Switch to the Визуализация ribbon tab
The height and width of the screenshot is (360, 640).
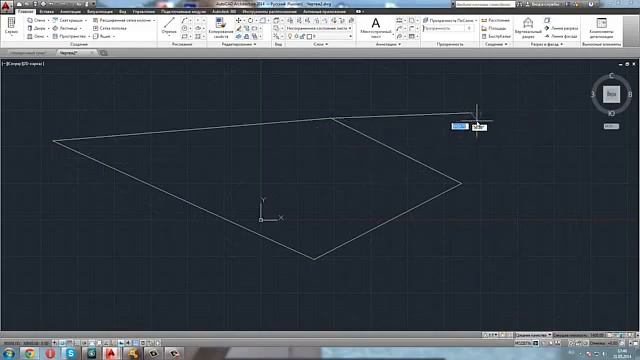pyautogui.click(x=100, y=11)
